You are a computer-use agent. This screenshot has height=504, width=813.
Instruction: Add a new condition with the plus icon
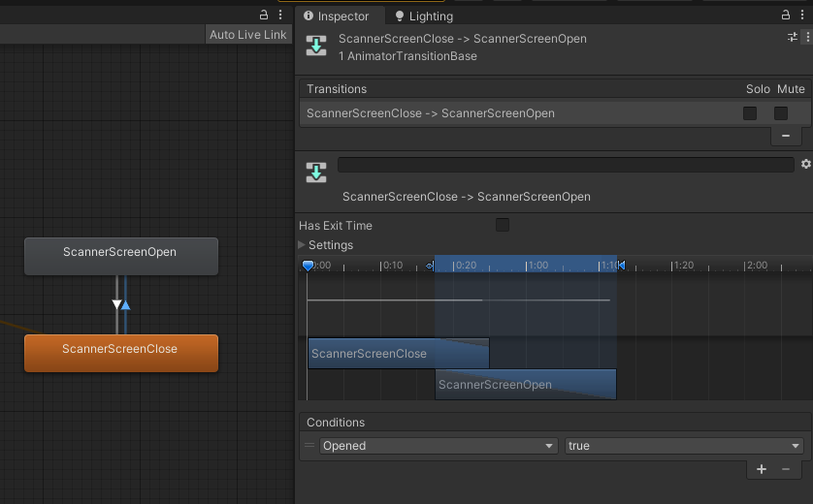(x=762, y=469)
